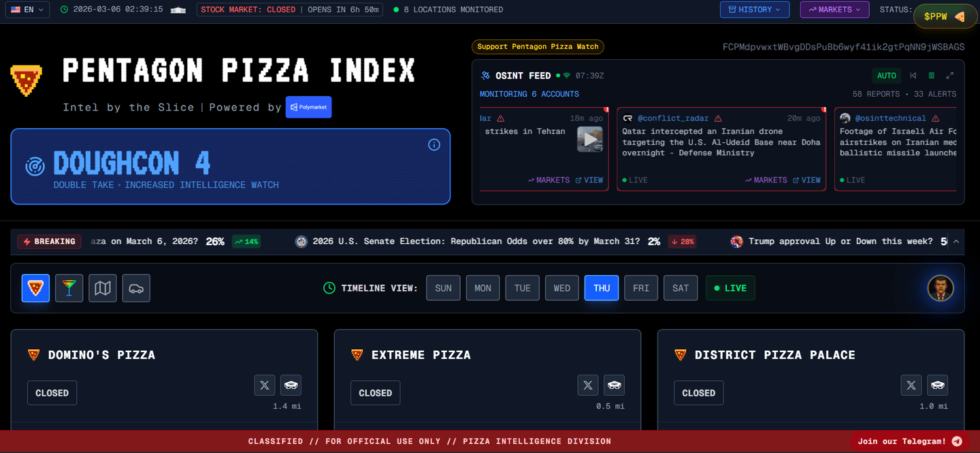Open X link for Domino's Pizza
The width and height of the screenshot is (980, 453).
[265, 385]
